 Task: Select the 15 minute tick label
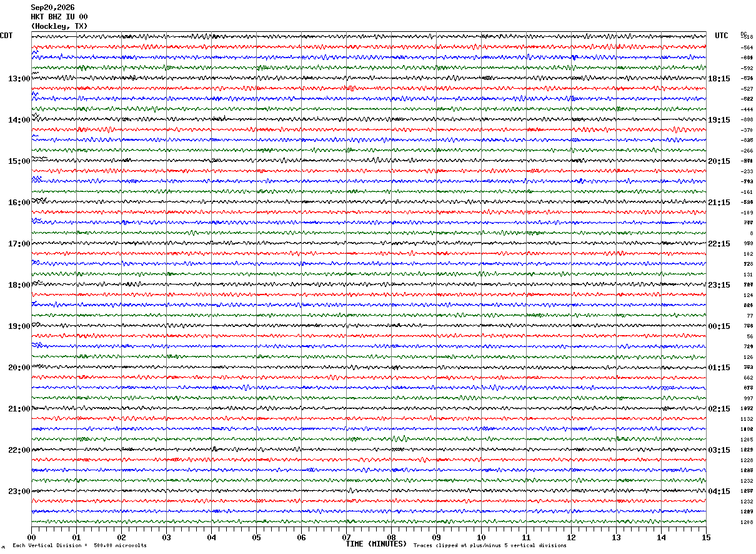[706, 537]
